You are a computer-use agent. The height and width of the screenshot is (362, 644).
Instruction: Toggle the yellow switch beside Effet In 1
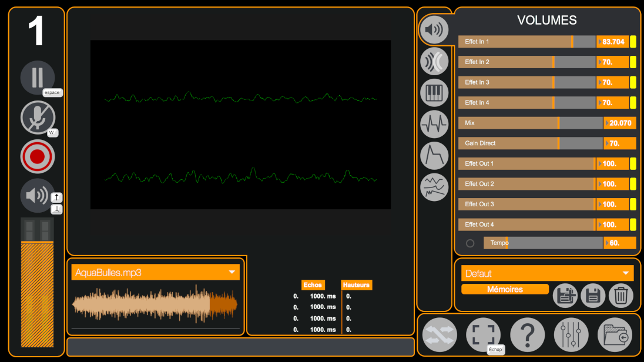tap(633, 42)
